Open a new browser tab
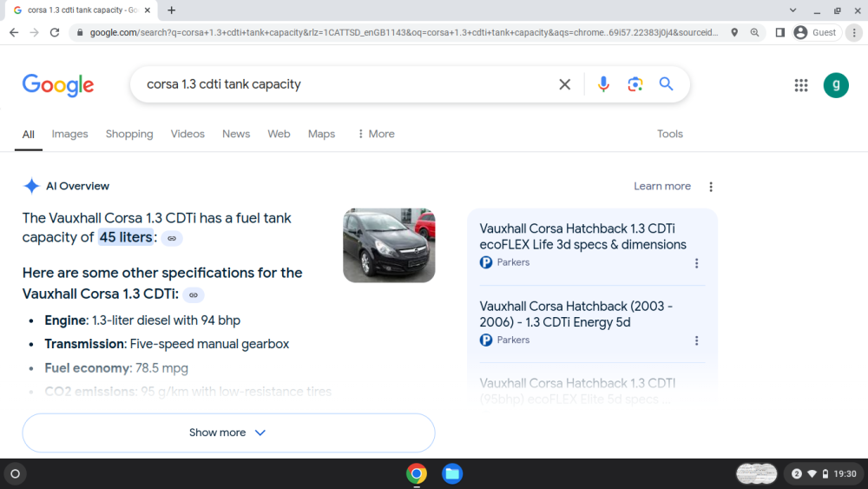The width and height of the screenshot is (868, 489). coord(172,10)
